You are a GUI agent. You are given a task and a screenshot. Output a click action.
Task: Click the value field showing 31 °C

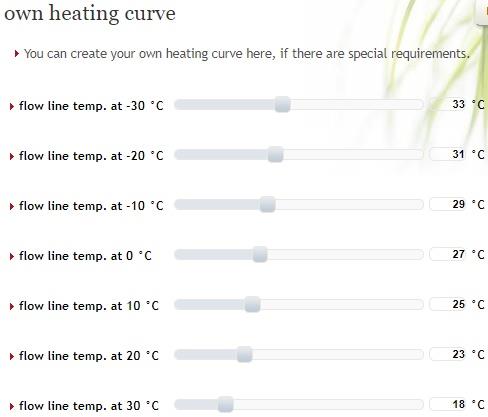tap(448, 155)
